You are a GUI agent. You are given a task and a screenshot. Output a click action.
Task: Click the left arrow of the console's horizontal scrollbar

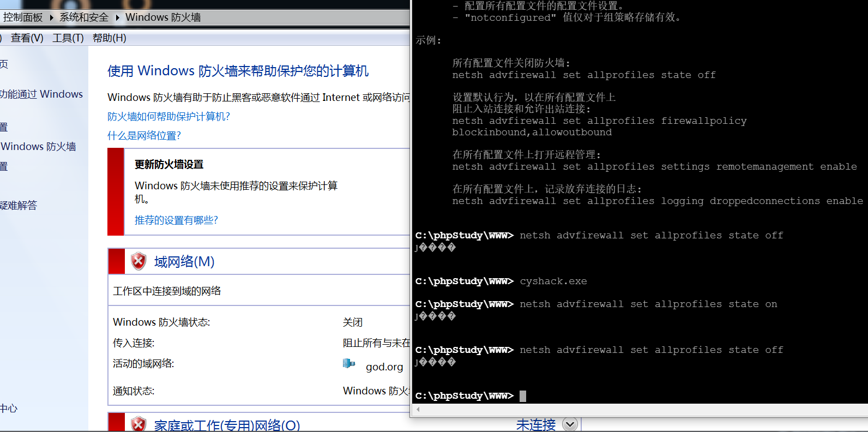pos(418,409)
